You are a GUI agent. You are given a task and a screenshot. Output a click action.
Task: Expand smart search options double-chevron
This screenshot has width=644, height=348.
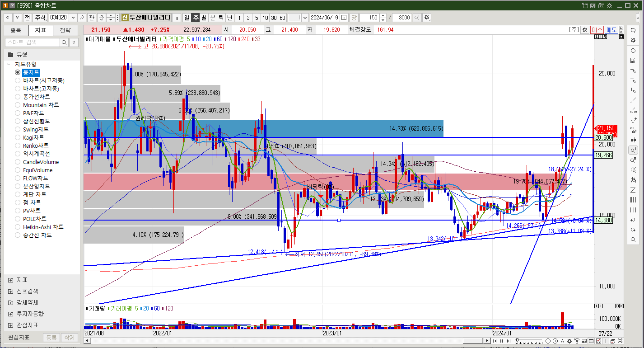(74, 42)
